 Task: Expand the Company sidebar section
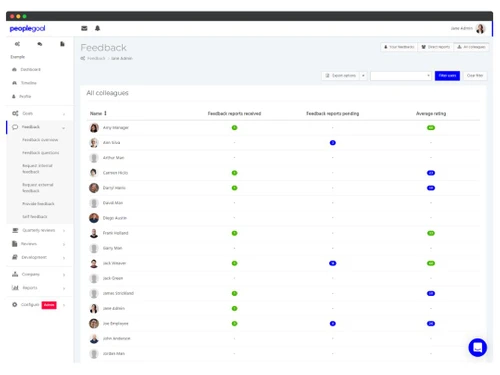pyautogui.click(x=64, y=275)
